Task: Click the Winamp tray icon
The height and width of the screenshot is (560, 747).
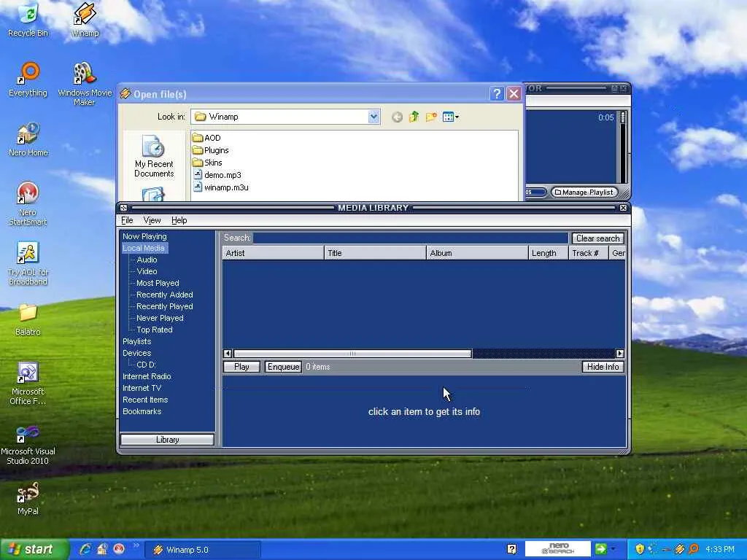Action: [680, 549]
